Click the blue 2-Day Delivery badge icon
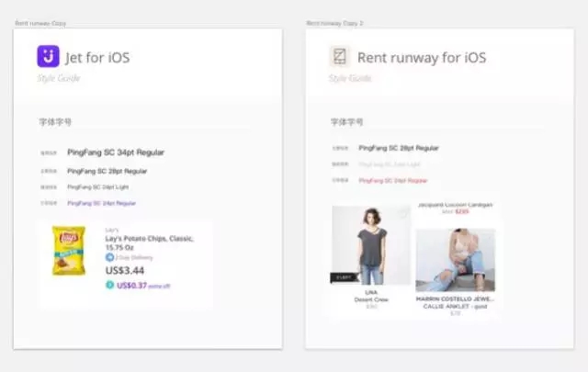588x372 pixels. click(109, 258)
